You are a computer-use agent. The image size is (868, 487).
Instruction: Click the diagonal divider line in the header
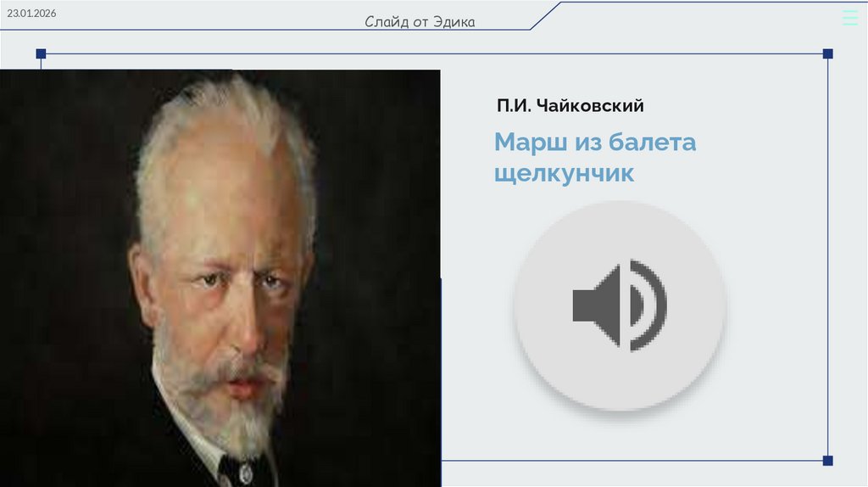click(546, 15)
